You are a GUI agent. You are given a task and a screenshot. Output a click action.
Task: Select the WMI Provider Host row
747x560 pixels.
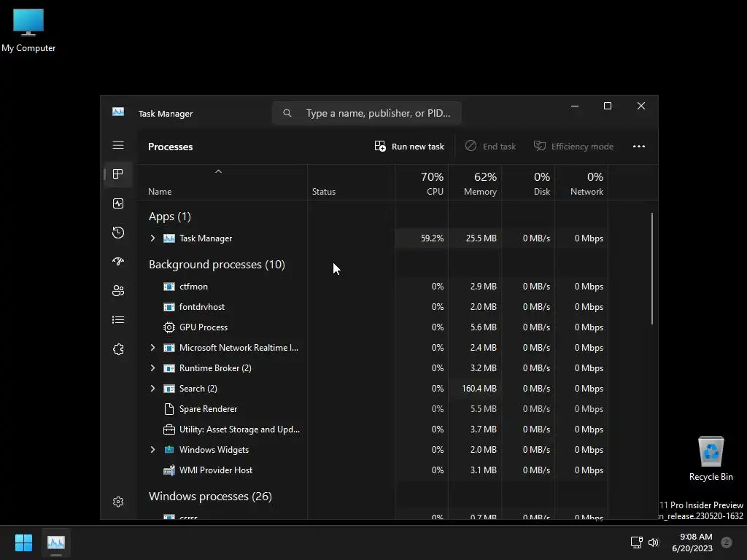tap(373, 470)
